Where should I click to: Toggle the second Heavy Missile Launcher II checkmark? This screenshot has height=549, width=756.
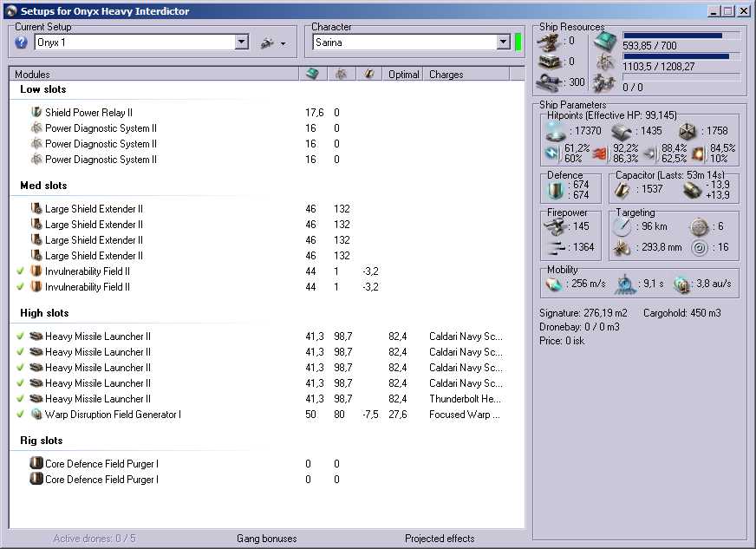point(20,351)
